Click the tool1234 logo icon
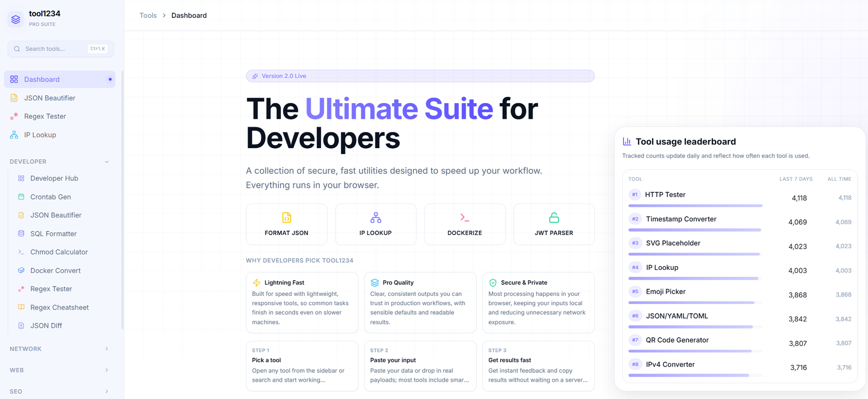The image size is (868, 399). [16, 19]
